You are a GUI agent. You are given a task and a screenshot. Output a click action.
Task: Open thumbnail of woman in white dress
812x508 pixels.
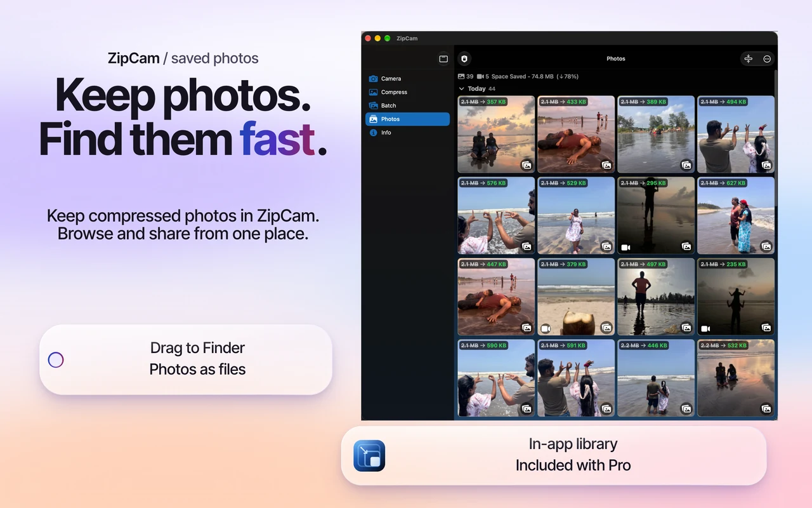[576, 215]
